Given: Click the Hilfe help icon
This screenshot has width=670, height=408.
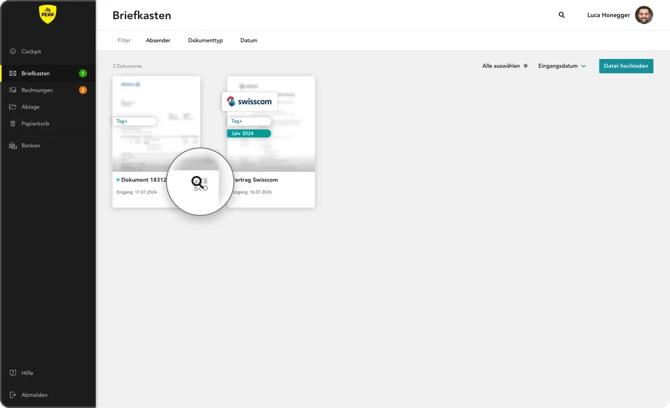Looking at the screenshot, I should pos(13,373).
